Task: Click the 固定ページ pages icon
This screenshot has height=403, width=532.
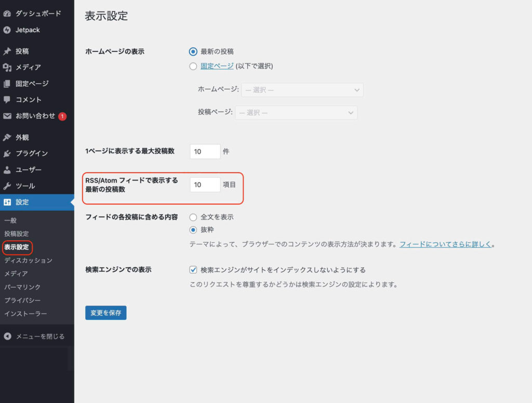Action: point(7,84)
